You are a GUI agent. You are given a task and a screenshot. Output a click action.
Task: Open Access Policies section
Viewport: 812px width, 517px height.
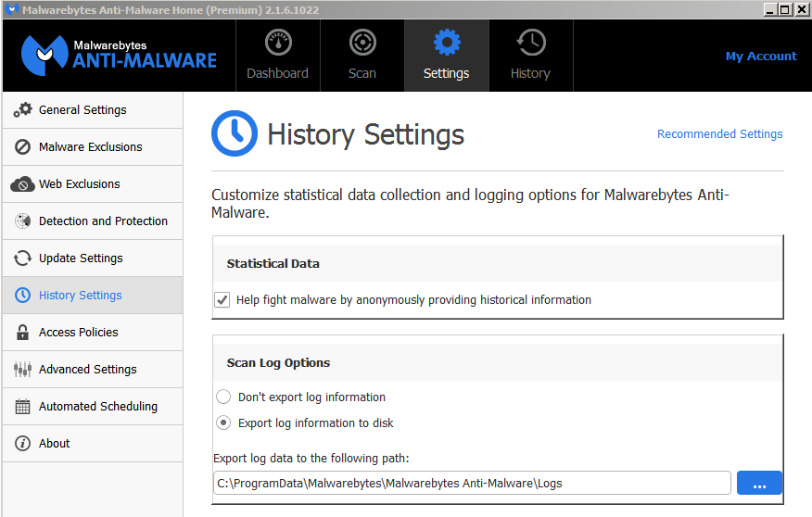click(93, 333)
